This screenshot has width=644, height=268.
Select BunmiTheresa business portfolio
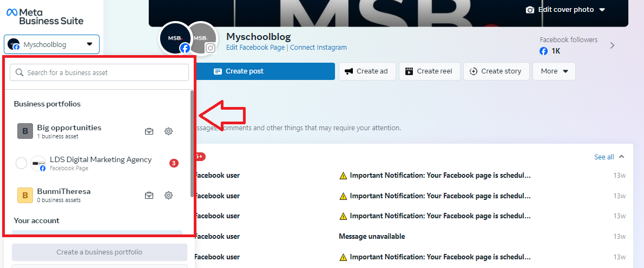pyautogui.click(x=64, y=195)
